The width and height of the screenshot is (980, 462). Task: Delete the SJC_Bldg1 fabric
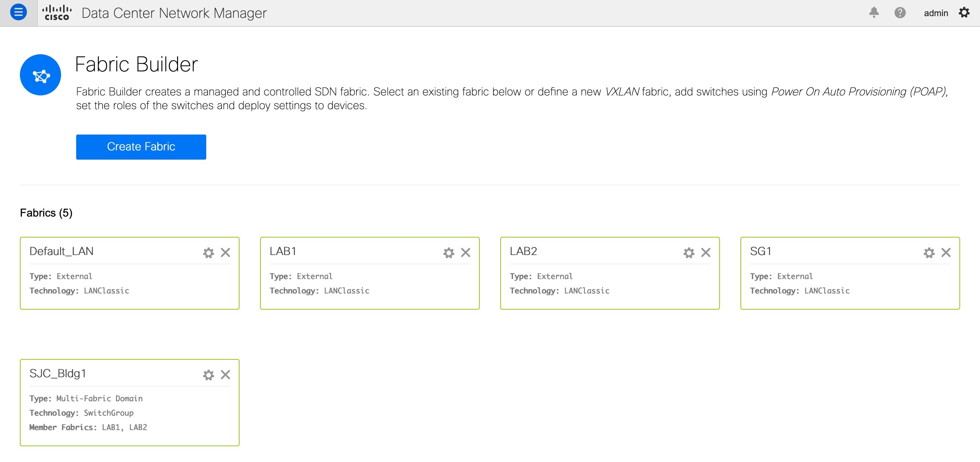click(225, 374)
